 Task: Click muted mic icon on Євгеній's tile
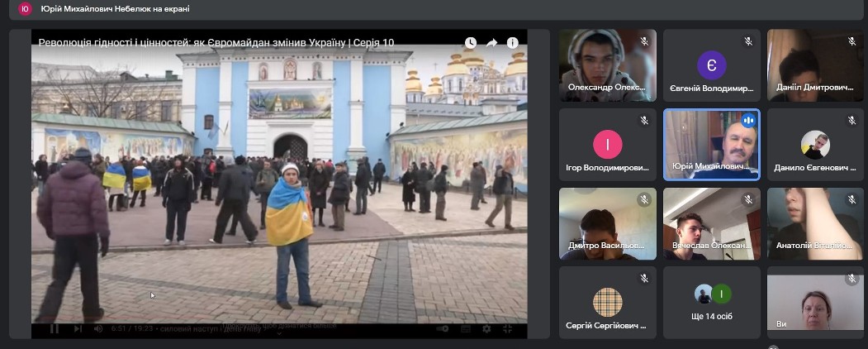coord(748,41)
